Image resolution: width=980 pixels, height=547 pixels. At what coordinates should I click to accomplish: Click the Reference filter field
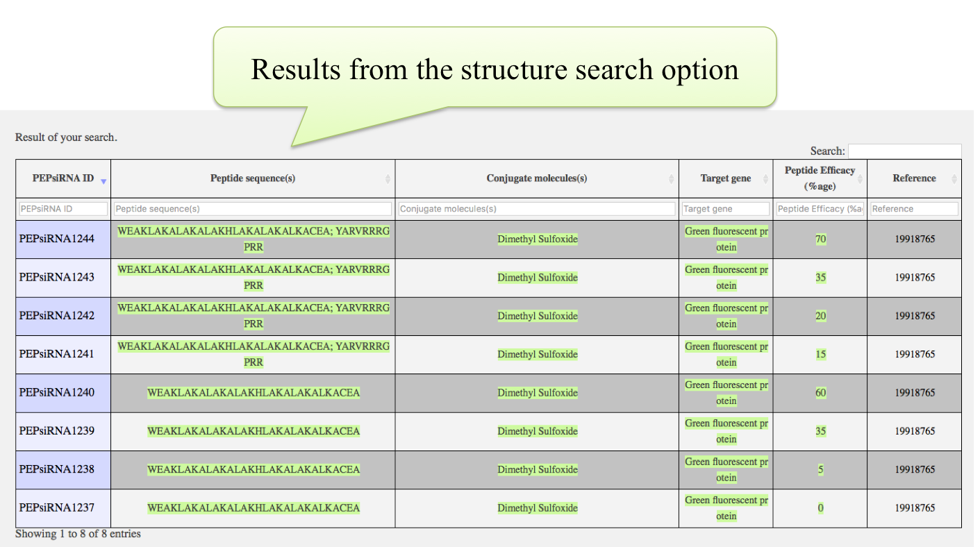coord(914,209)
